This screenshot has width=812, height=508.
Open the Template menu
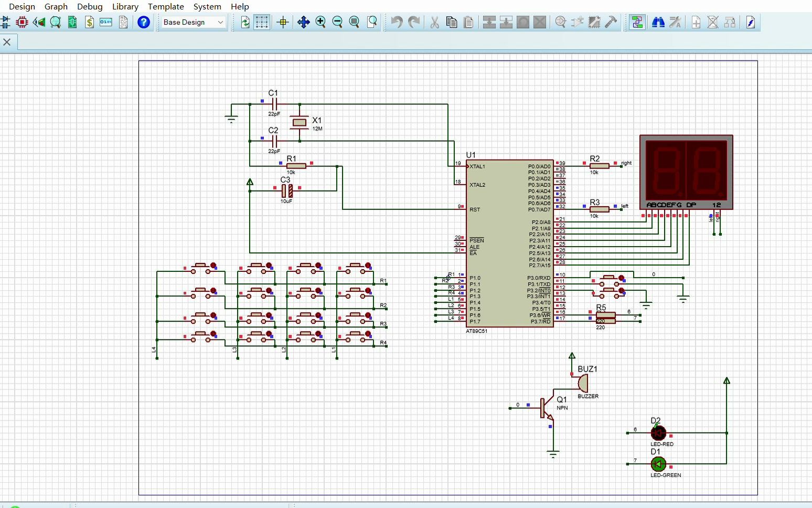[166, 6]
